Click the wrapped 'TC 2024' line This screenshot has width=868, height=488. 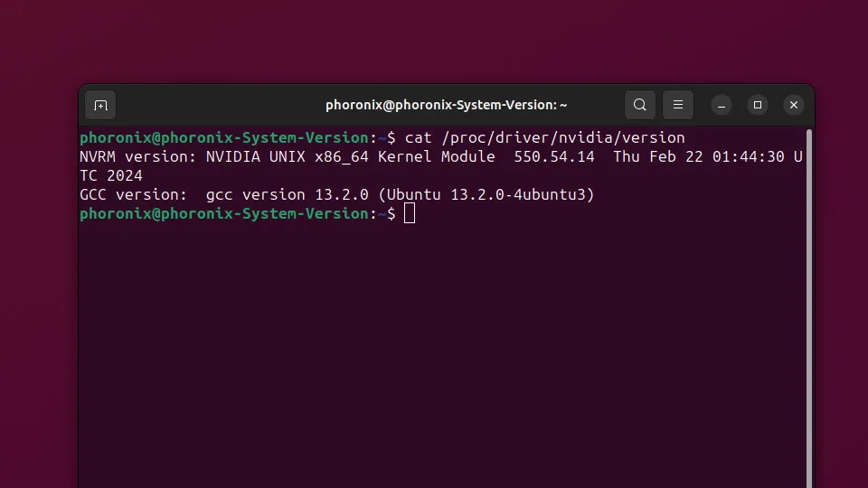tap(111, 175)
